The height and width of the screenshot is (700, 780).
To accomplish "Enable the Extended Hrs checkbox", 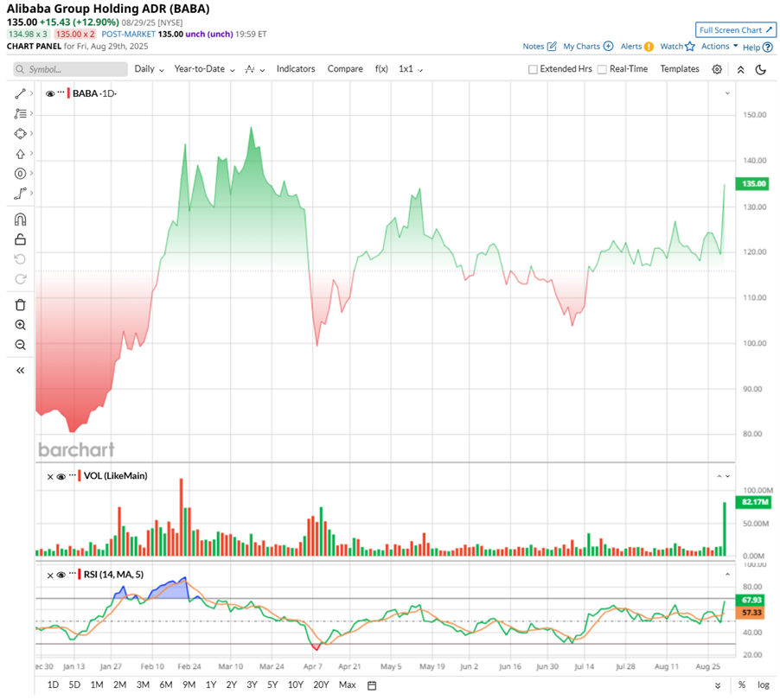I will coord(533,70).
